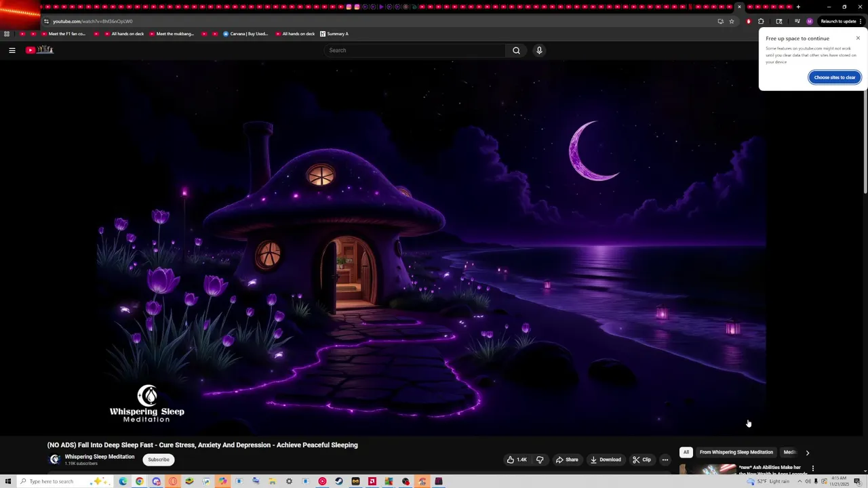Open Chrome side panel icon

pyautogui.click(x=779, y=21)
